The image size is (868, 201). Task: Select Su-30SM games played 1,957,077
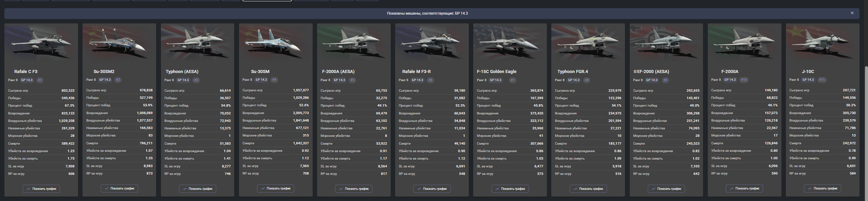click(301, 90)
